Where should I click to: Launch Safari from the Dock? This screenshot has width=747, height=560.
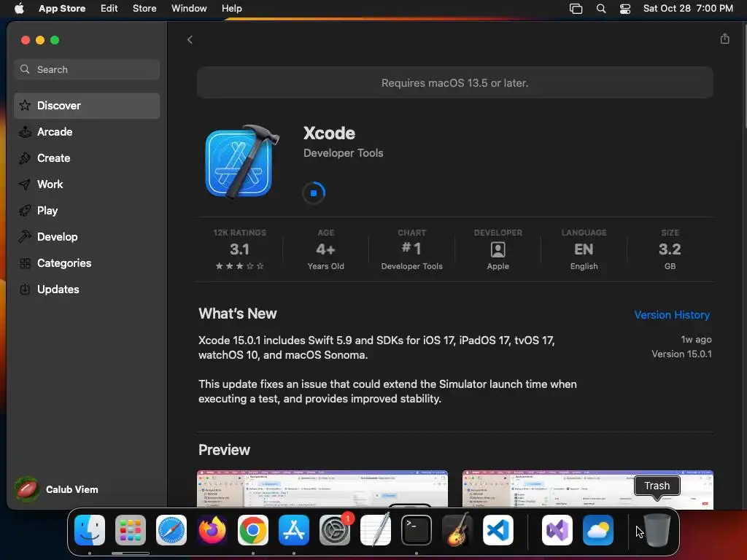(x=171, y=530)
